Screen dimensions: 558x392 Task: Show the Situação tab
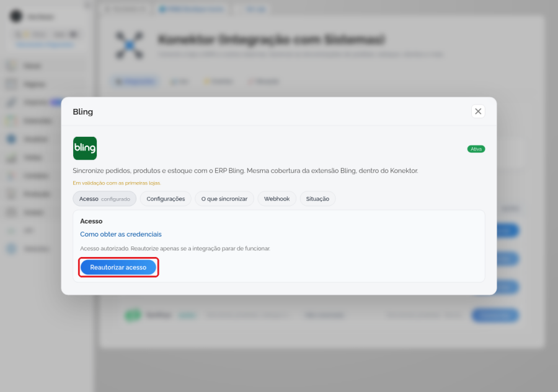[317, 199]
